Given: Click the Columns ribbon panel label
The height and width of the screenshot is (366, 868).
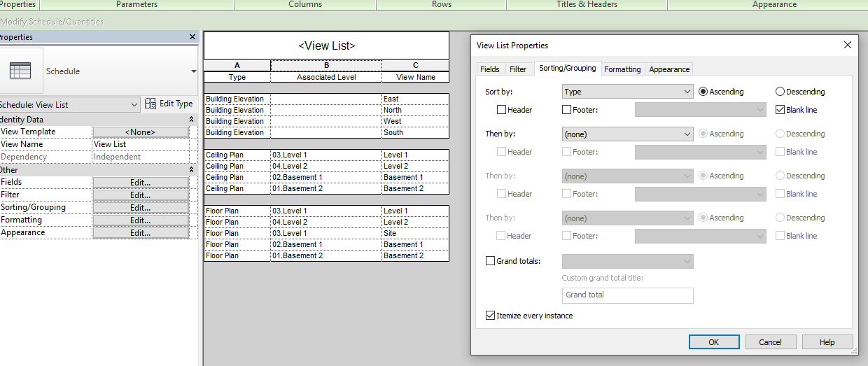Looking at the screenshot, I should (x=305, y=4).
